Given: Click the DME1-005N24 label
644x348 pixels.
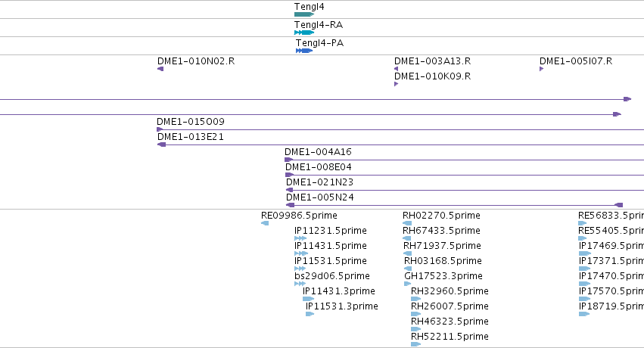Looking at the screenshot, I should (x=320, y=197).
